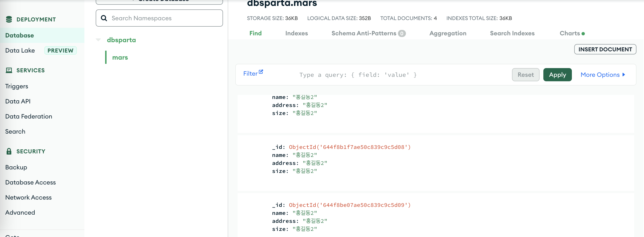The image size is (644, 237).
Task: Collapse the dbsparta database tree
Action: (98, 40)
